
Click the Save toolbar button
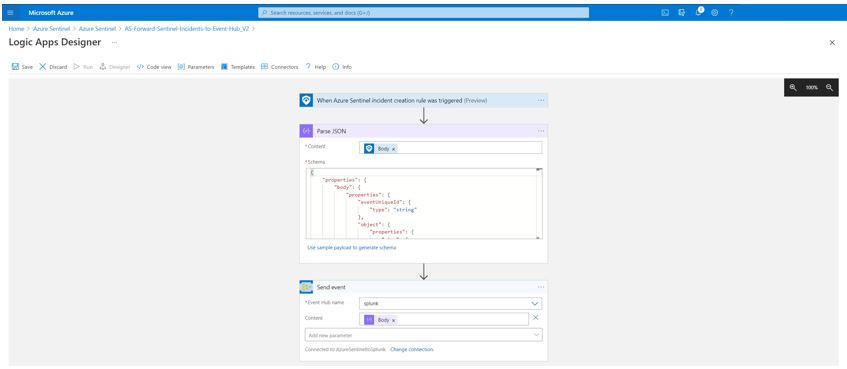(x=22, y=67)
